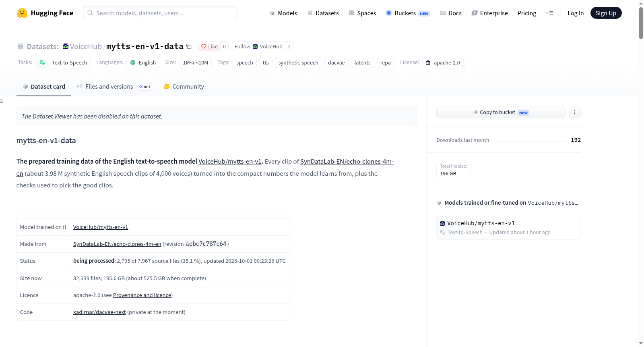Click the VoiceHub owner link in title
The image size is (644, 347).
pyautogui.click(x=86, y=46)
